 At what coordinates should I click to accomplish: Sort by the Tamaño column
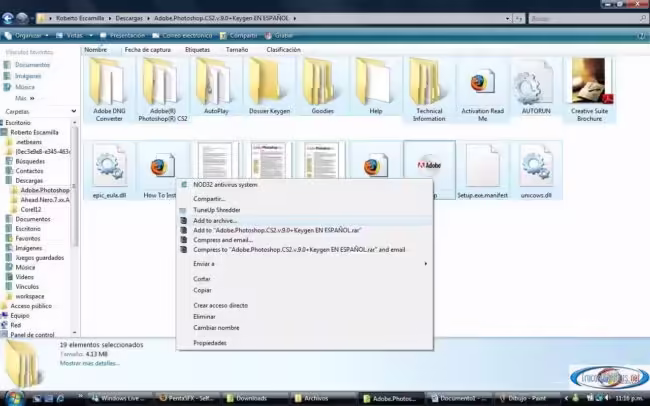coord(237,49)
